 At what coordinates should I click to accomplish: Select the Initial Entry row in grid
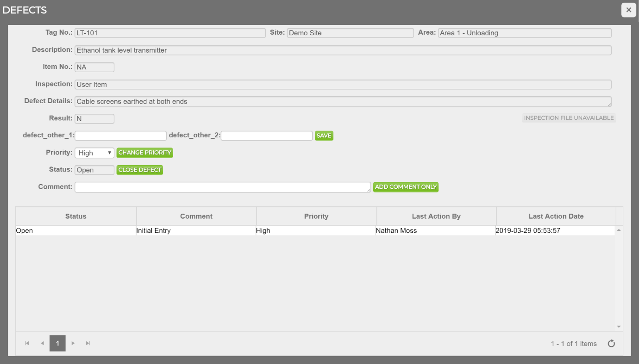click(x=196, y=231)
